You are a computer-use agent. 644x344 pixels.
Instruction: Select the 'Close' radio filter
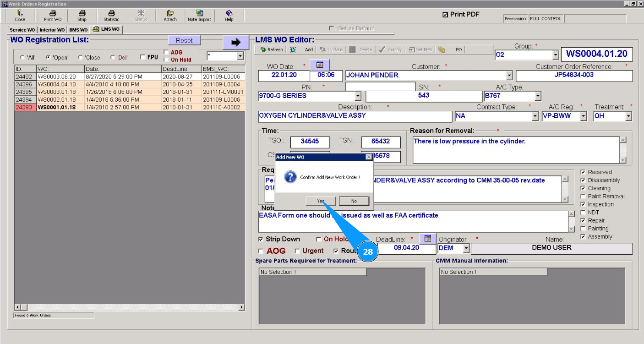tap(81, 58)
